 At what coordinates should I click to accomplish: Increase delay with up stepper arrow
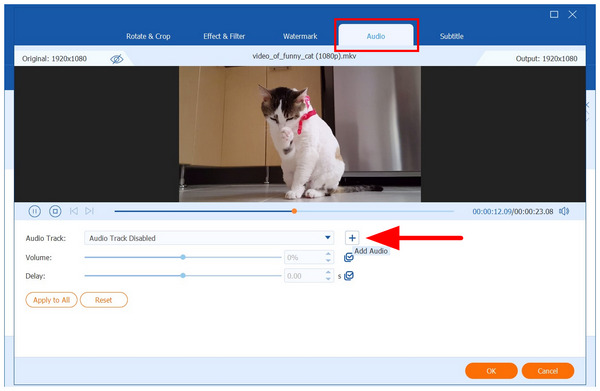click(328, 272)
